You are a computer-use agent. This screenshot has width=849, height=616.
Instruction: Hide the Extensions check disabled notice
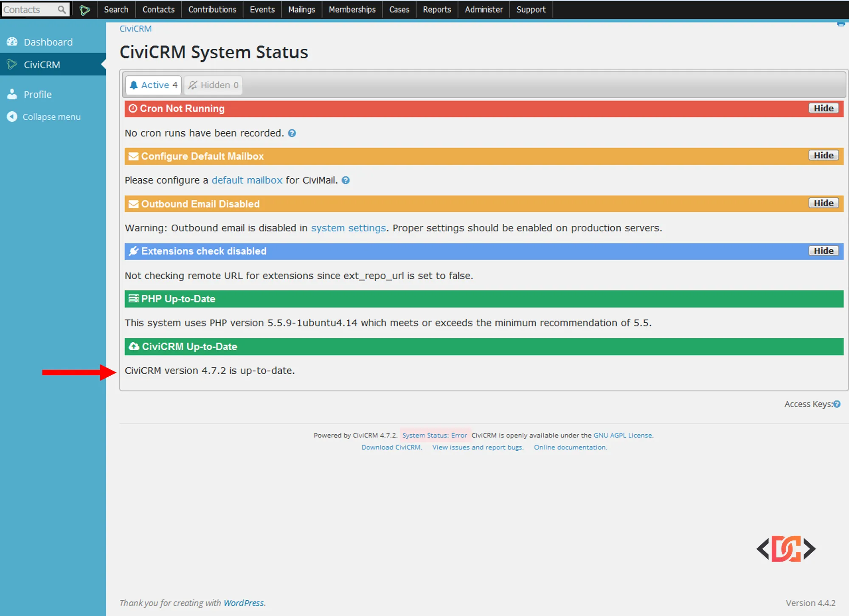click(823, 250)
